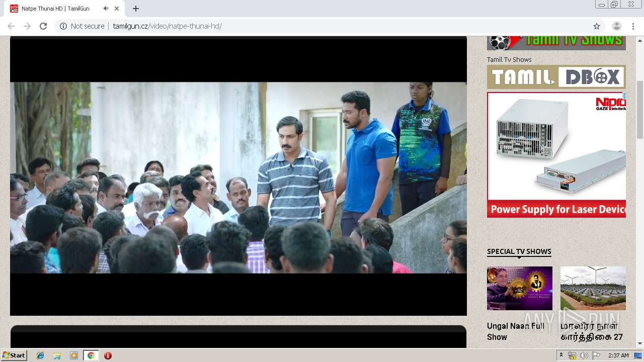644x362 pixels.
Task: Click the page vertical scrollbar thumb
Action: [x=640, y=109]
